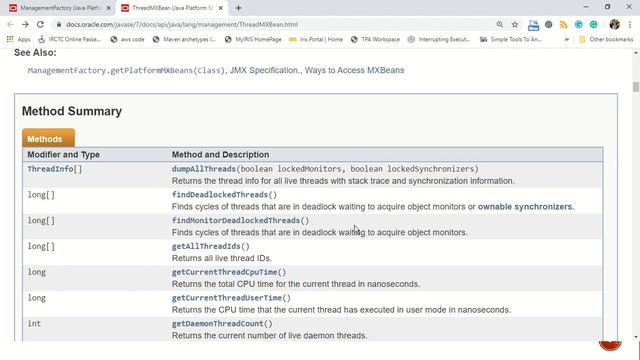The image size is (640, 360).
Task: Close the ThreadMXBean tab
Action: pos(220,8)
